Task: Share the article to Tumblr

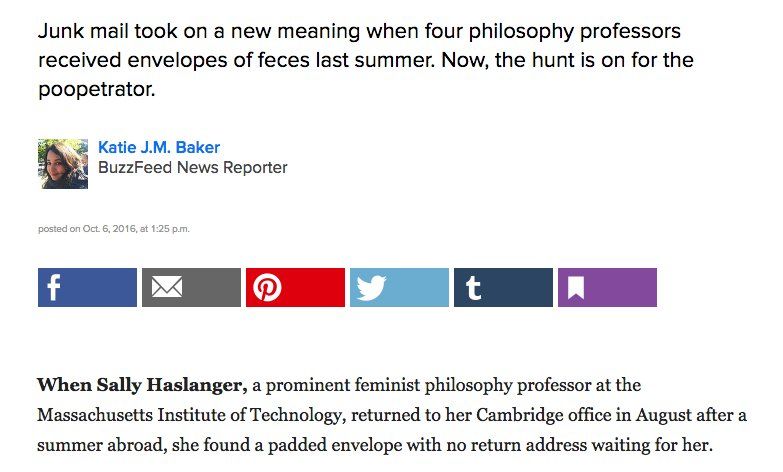Action: point(503,288)
